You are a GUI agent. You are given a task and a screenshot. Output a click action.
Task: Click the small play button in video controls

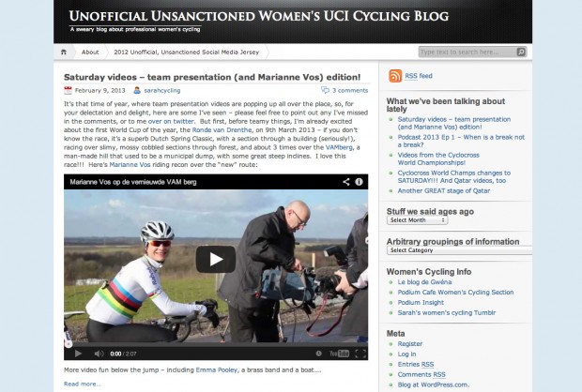click(x=78, y=354)
